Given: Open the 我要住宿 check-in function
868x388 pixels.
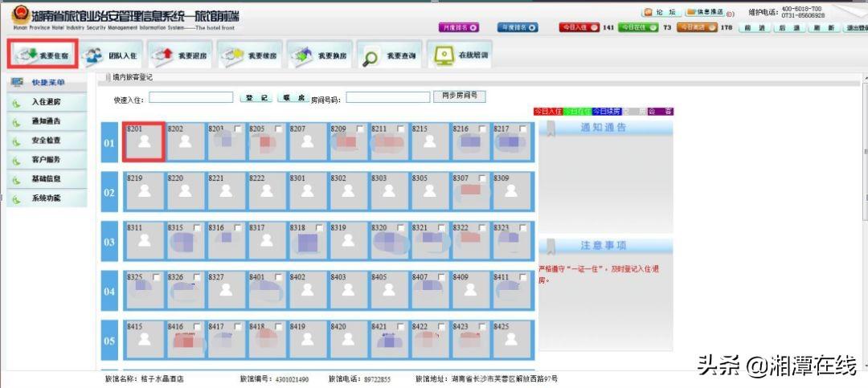Looking at the screenshot, I should (x=43, y=55).
